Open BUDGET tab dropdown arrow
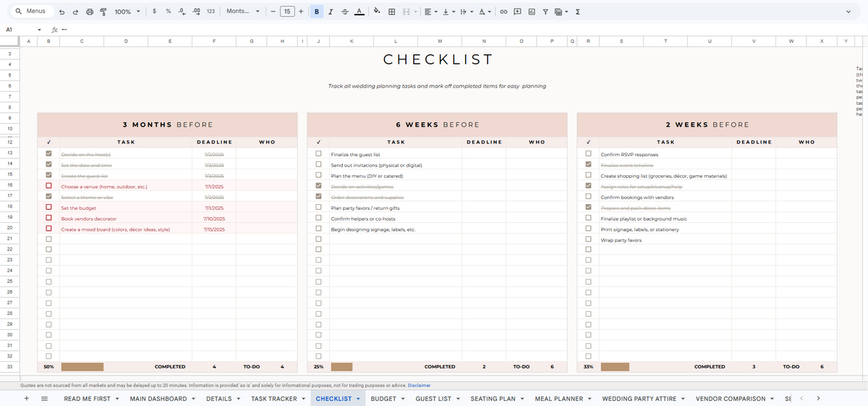The height and width of the screenshot is (406, 868). (x=404, y=399)
